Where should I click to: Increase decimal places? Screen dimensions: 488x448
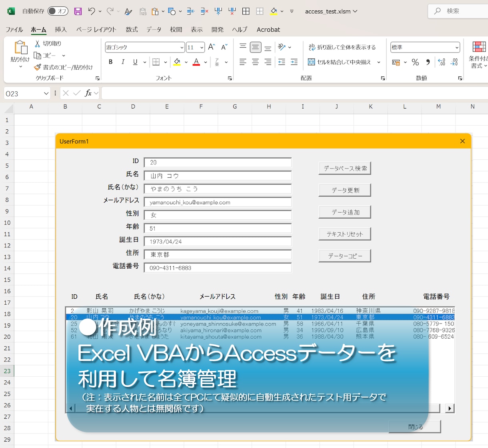pos(442,62)
